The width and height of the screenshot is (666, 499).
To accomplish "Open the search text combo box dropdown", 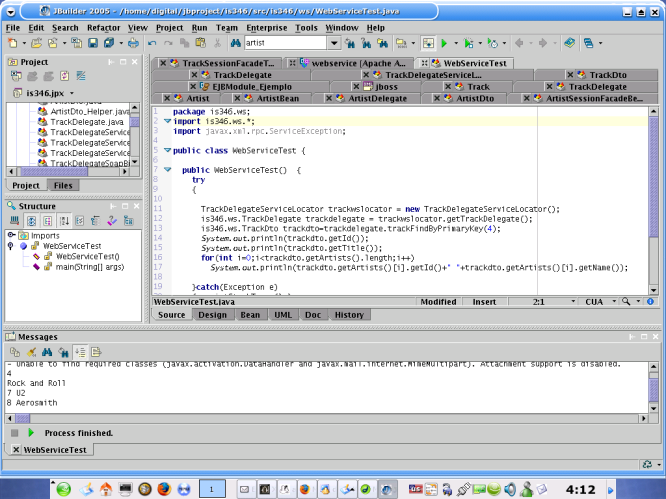I will pyautogui.click(x=333, y=44).
